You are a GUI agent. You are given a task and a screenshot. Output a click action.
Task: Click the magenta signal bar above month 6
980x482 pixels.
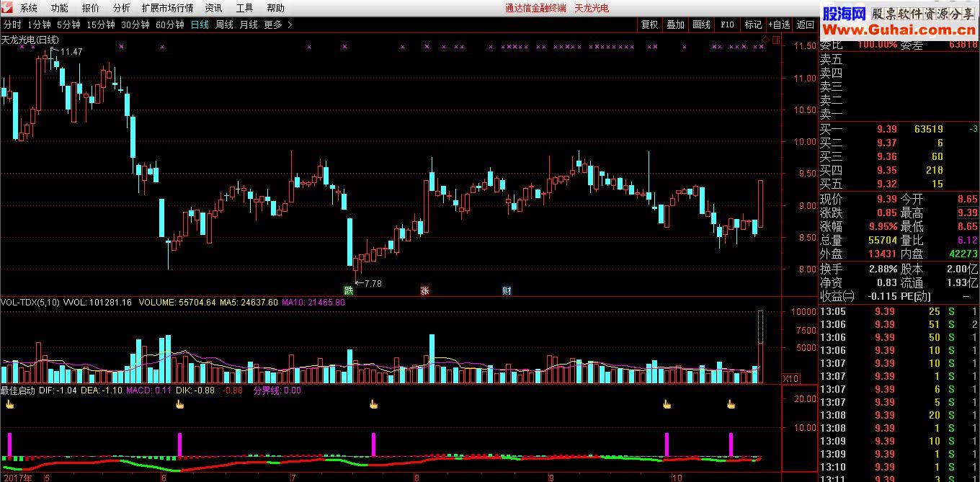tap(179, 445)
